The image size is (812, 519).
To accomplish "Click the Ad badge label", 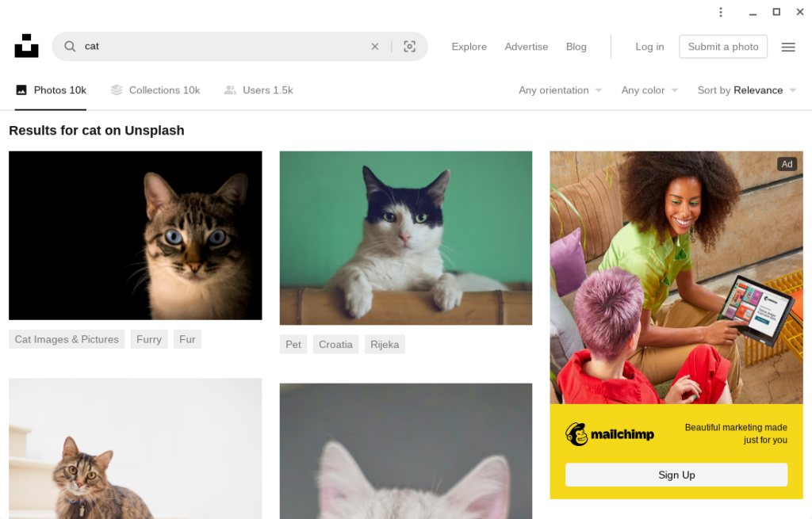I will point(787,164).
